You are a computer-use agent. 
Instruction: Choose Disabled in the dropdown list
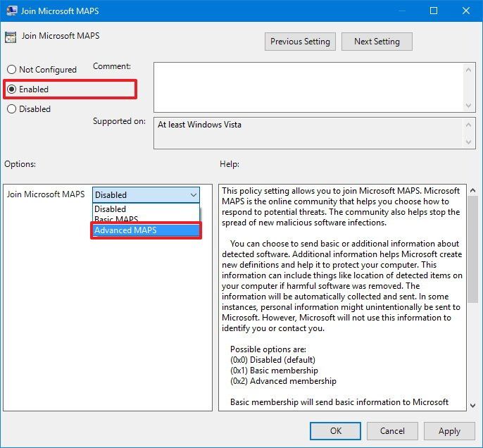(x=146, y=209)
